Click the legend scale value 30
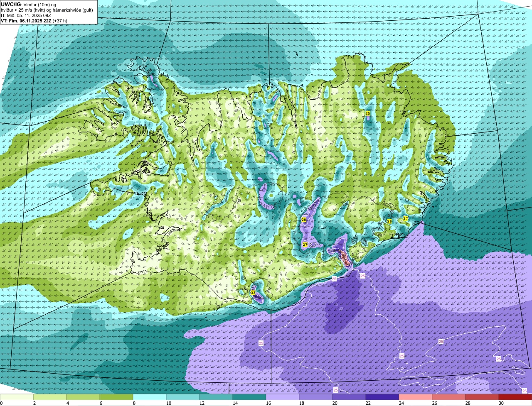The image size is (532, 406). coord(500,403)
